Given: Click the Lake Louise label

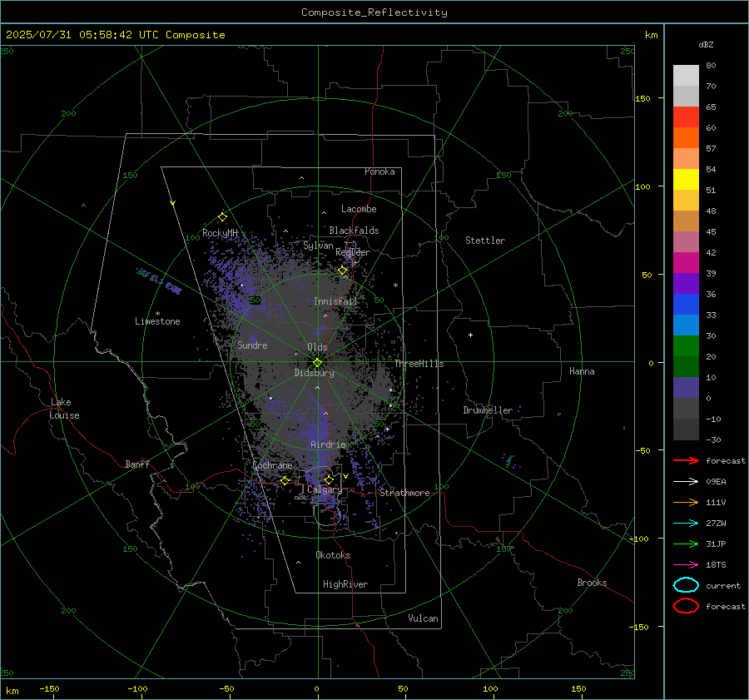Looking at the screenshot, I should pyautogui.click(x=64, y=409).
